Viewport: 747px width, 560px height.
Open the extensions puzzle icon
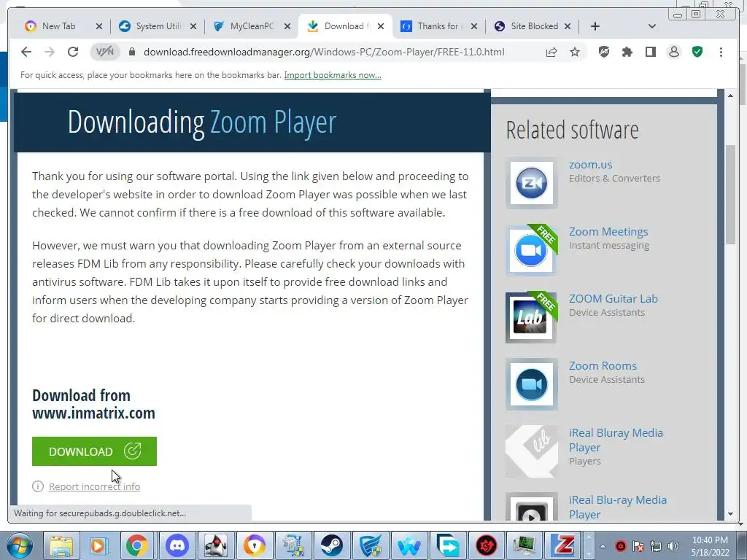coord(627,52)
